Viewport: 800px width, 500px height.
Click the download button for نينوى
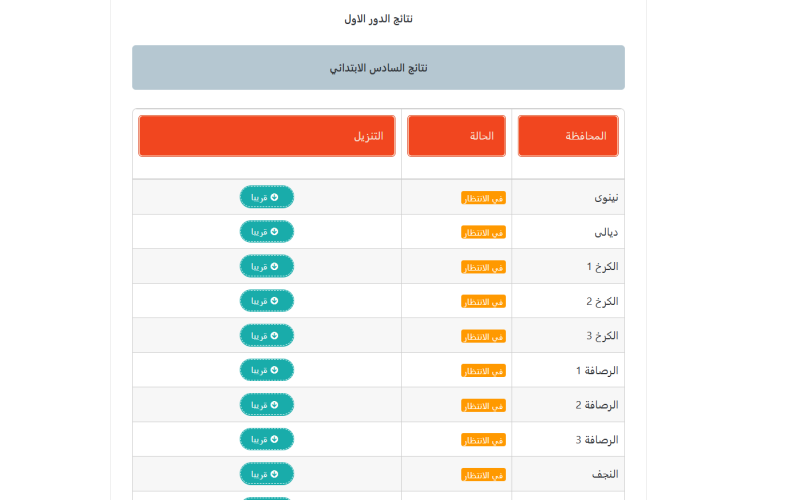point(267,197)
